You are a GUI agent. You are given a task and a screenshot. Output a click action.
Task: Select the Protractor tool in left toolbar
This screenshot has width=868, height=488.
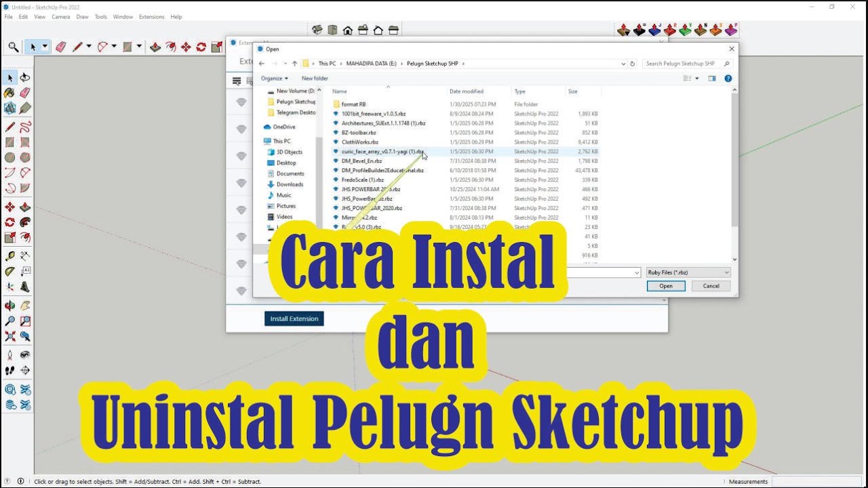[x=10, y=271]
